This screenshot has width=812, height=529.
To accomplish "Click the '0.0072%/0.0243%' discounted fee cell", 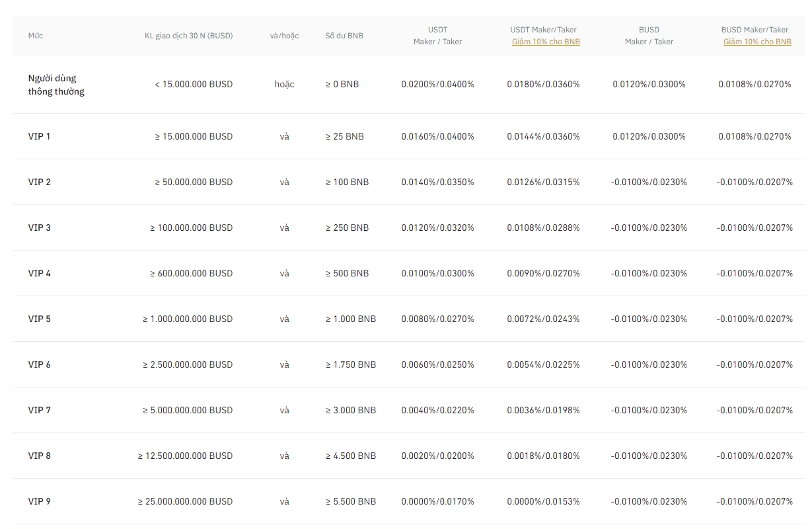I will pyautogui.click(x=543, y=319).
